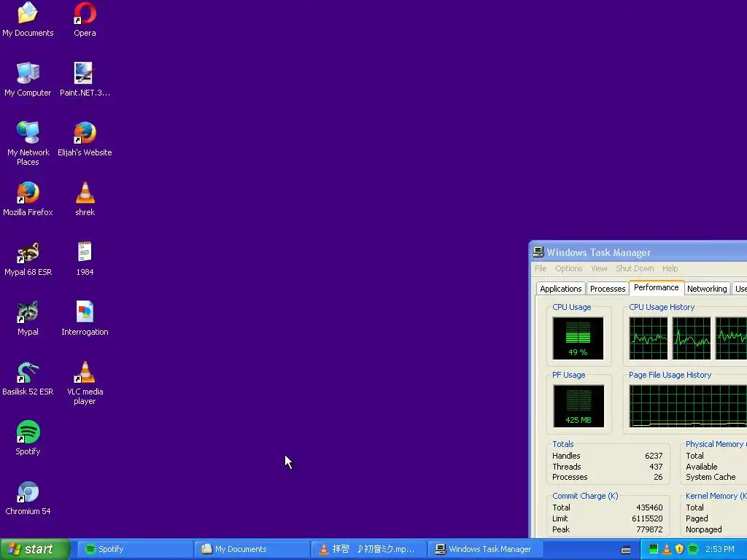This screenshot has height=560, width=747.
Task: Click the Processes count 26
Action: tap(658, 477)
